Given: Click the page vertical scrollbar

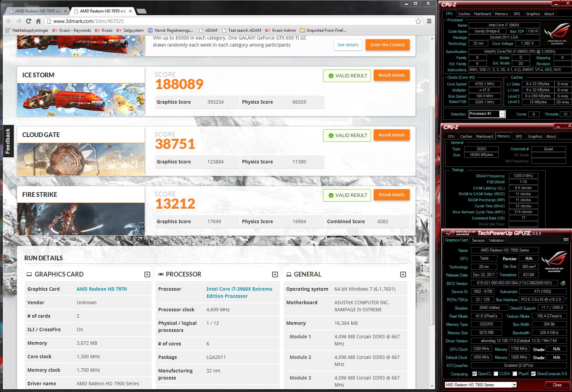Looking at the screenshot, I should click(x=432, y=216).
